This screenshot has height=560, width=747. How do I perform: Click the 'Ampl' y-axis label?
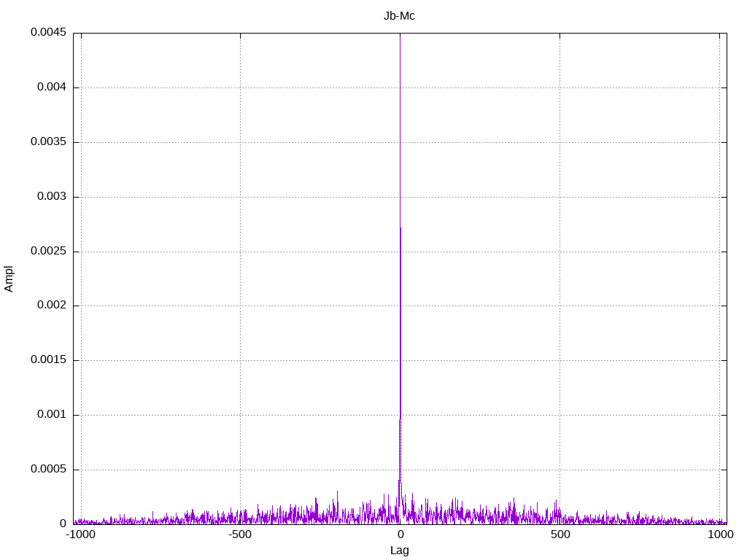(9, 279)
